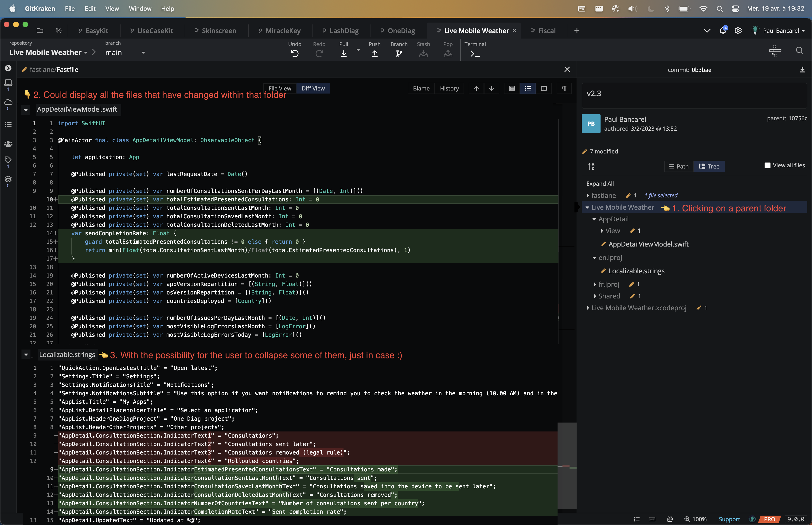Open the branch main dropdown

pos(125,52)
